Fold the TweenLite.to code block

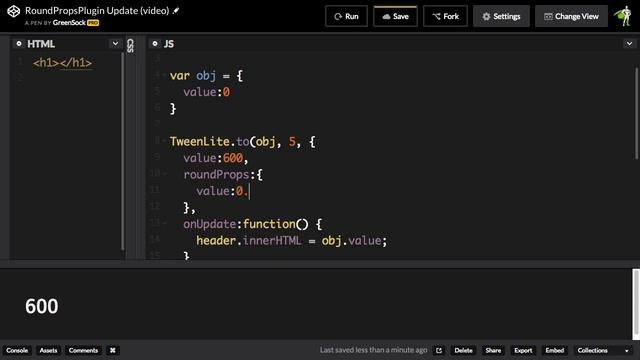point(165,141)
